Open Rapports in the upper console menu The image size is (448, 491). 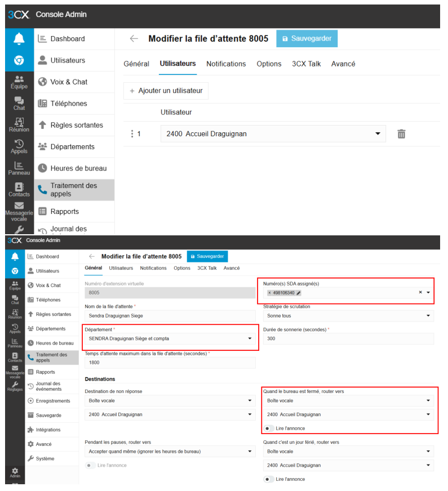click(x=74, y=212)
